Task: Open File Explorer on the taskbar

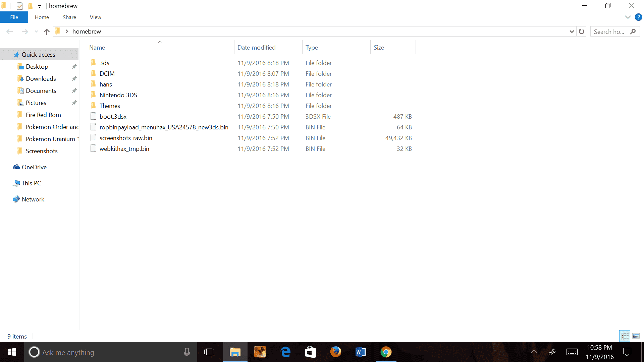Action: (x=235, y=352)
